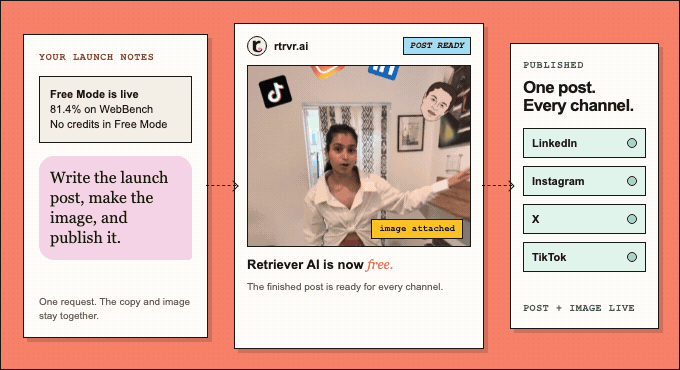Click the Instagram logo sticker above the image

coord(327,72)
